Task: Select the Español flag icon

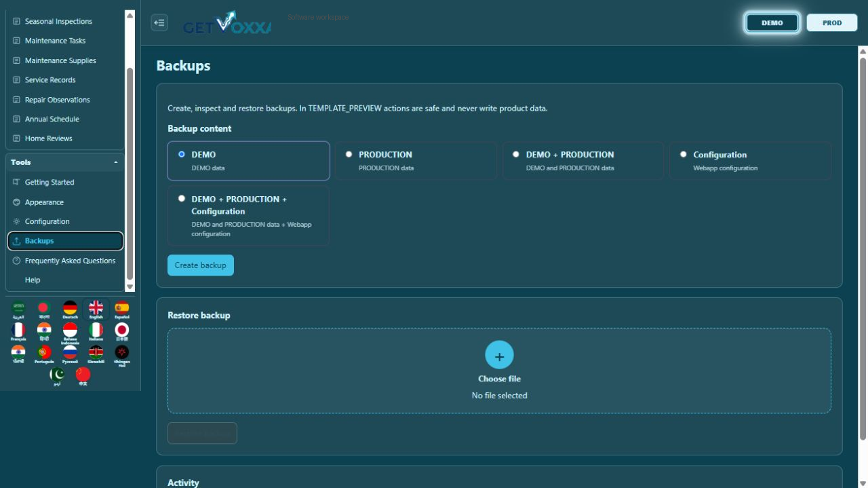Action: pos(121,309)
